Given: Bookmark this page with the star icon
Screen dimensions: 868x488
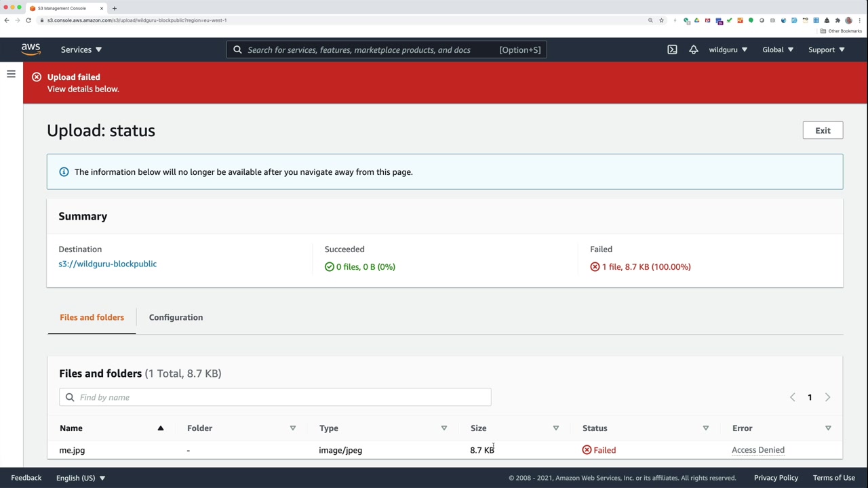Looking at the screenshot, I should (661, 20).
